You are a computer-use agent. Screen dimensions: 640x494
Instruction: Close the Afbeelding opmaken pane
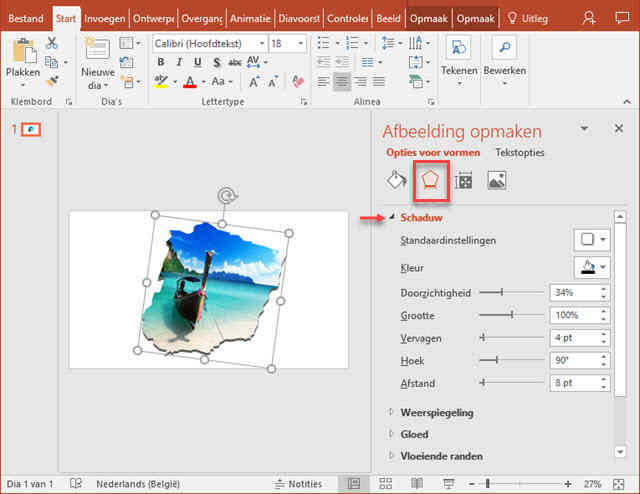click(619, 129)
